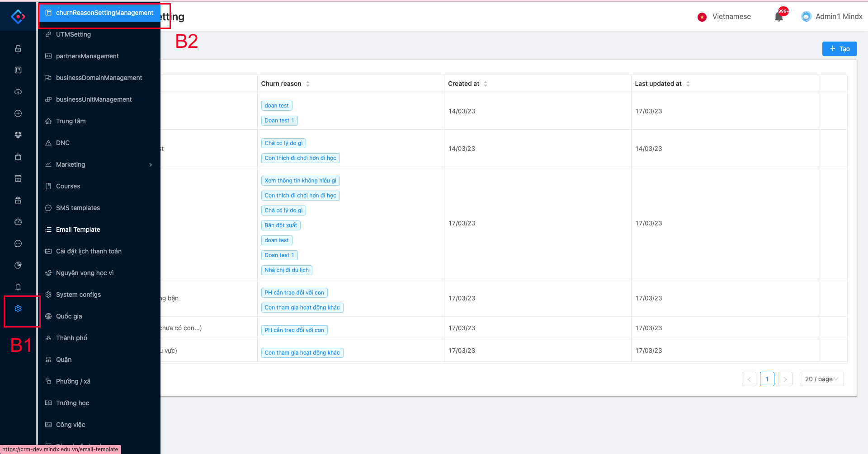Open Phường / xã menu item
868x454 pixels.
(99, 381)
